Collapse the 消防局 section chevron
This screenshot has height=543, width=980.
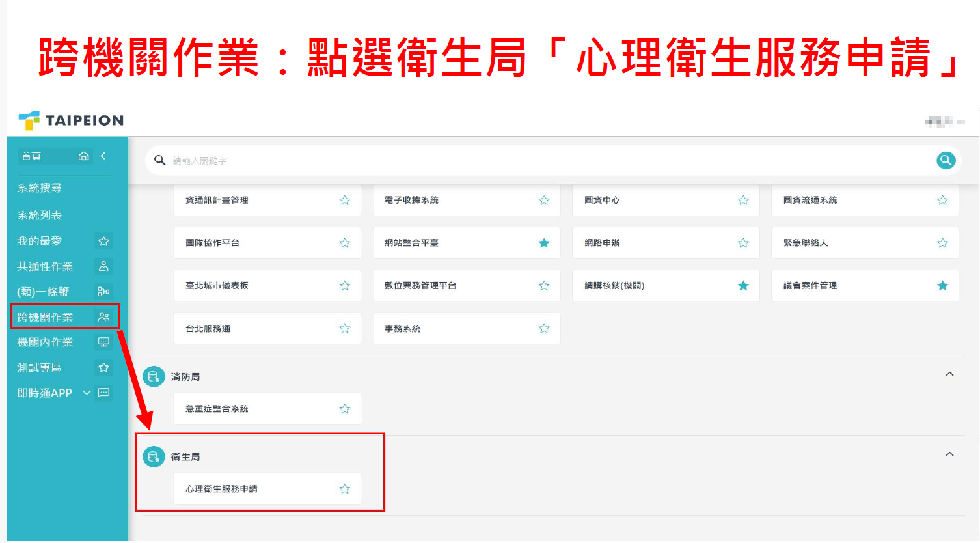click(x=949, y=374)
